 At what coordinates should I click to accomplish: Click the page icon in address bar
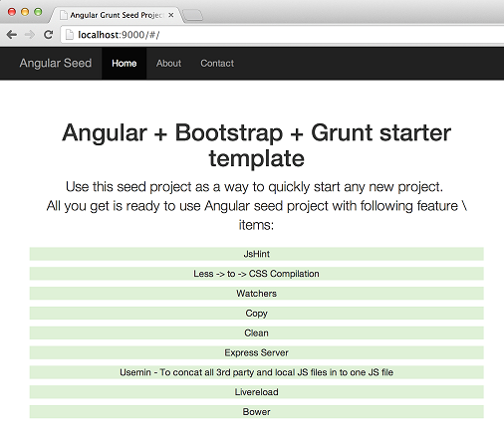pos(70,35)
